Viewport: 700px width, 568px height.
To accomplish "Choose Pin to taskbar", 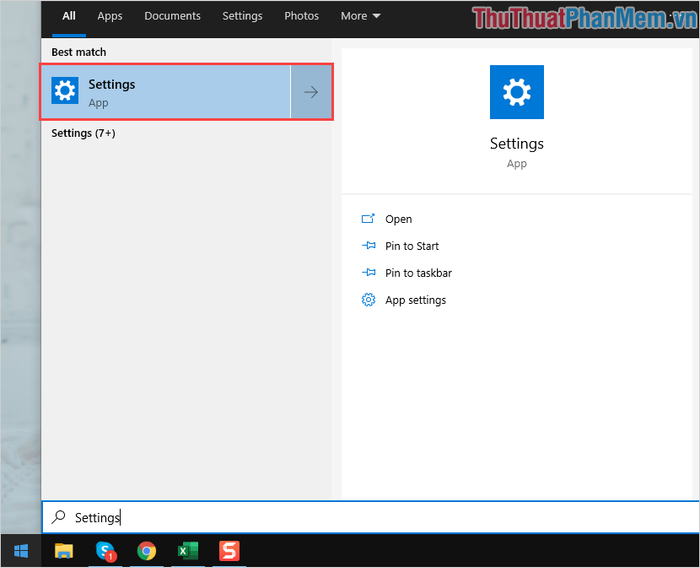I will point(418,273).
